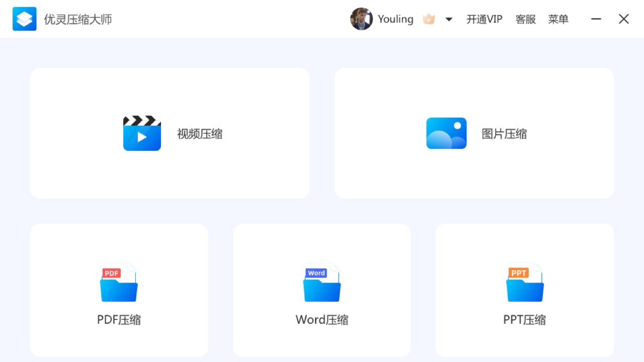Screen dimensions: 644x362
Task: Expand the account dropdown arrow
Action: tap(448, 19)
